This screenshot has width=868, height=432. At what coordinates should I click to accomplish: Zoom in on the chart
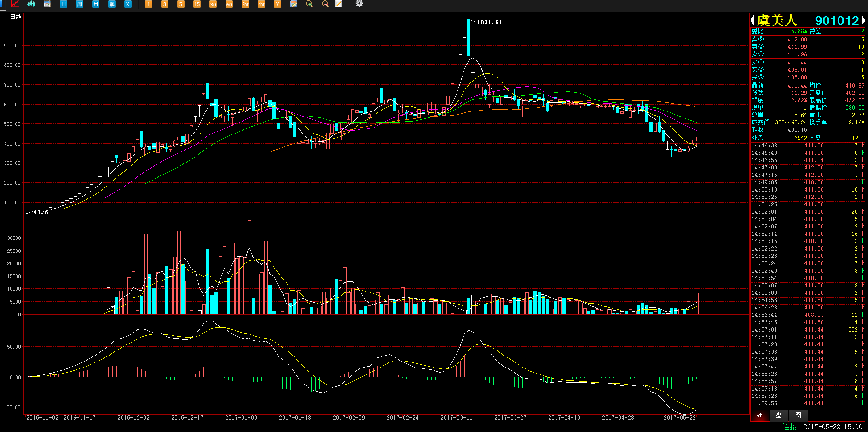point(309,4)
